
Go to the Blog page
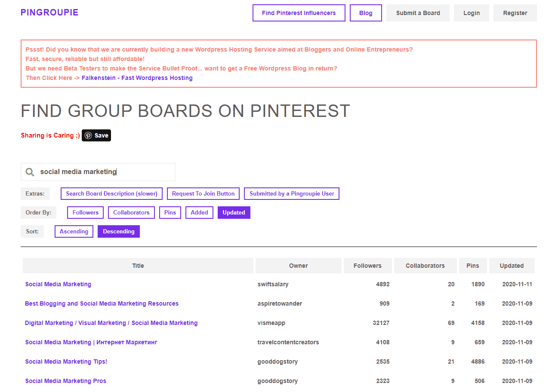[366, 13]
